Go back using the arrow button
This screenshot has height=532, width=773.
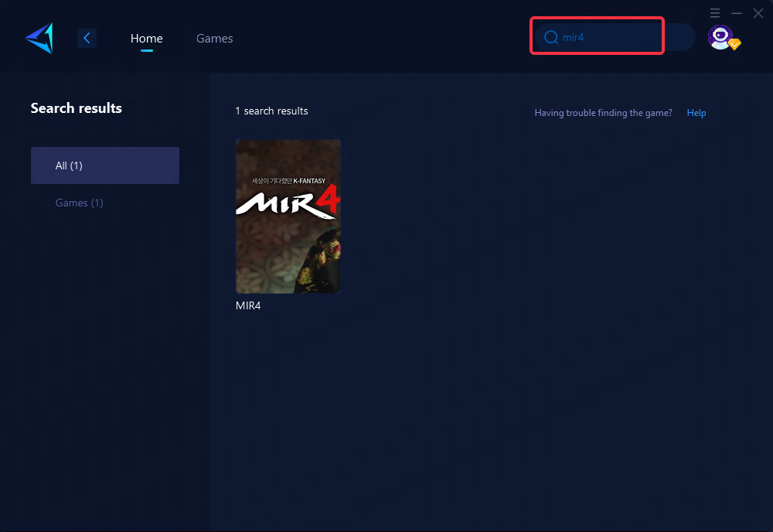[87, 38]
